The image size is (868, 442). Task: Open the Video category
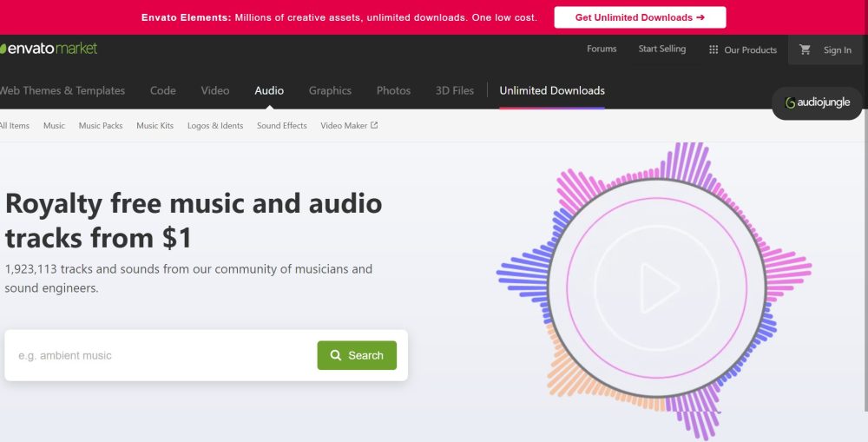click(214, 91)
